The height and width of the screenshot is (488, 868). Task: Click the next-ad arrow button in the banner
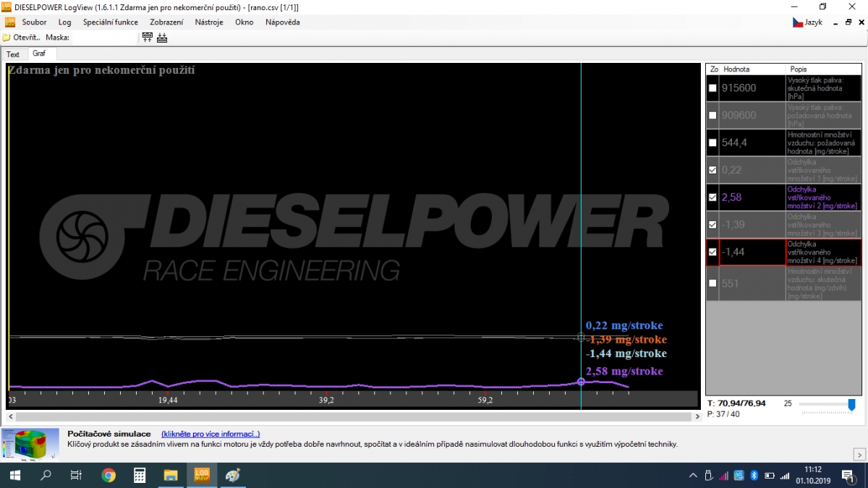coord(859,454)
